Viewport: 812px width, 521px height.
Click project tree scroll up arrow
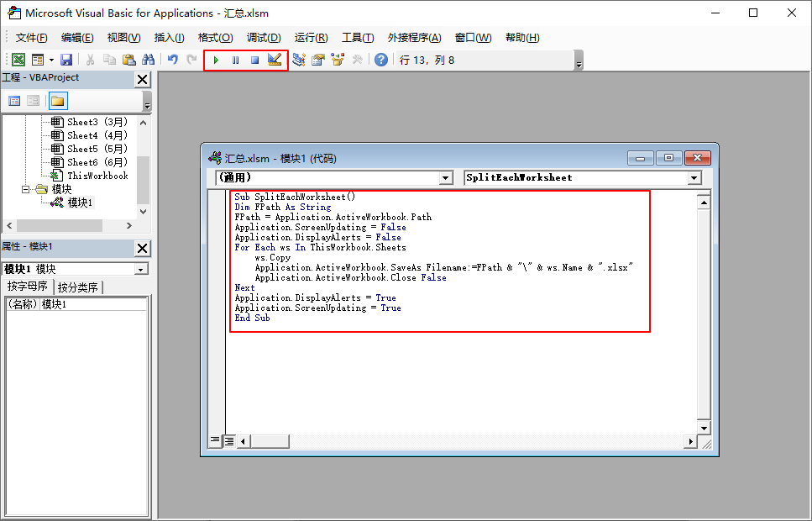tap(144, 123)
